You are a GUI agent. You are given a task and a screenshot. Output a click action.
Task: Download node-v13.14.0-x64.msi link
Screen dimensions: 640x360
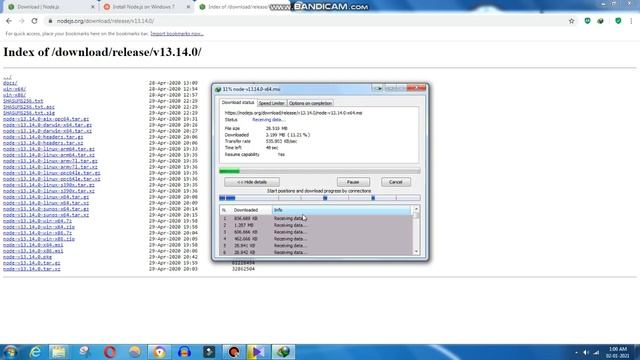(x=33, y=245)
